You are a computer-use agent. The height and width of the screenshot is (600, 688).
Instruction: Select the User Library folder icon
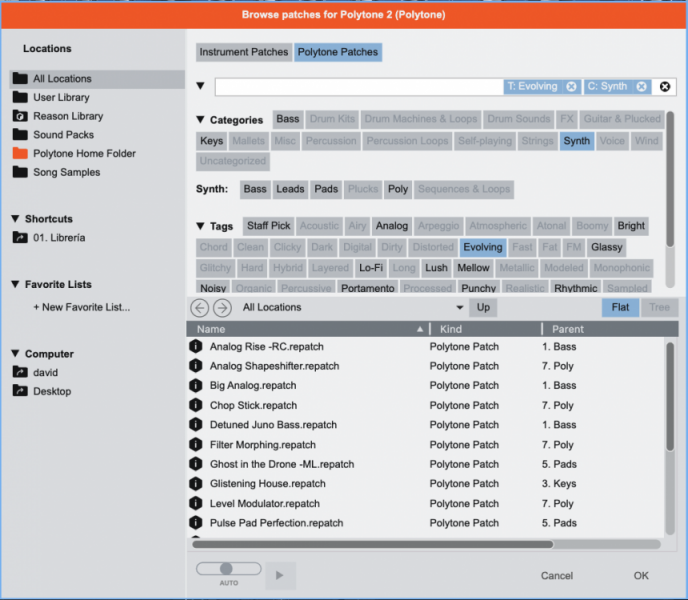pos(20,97)
